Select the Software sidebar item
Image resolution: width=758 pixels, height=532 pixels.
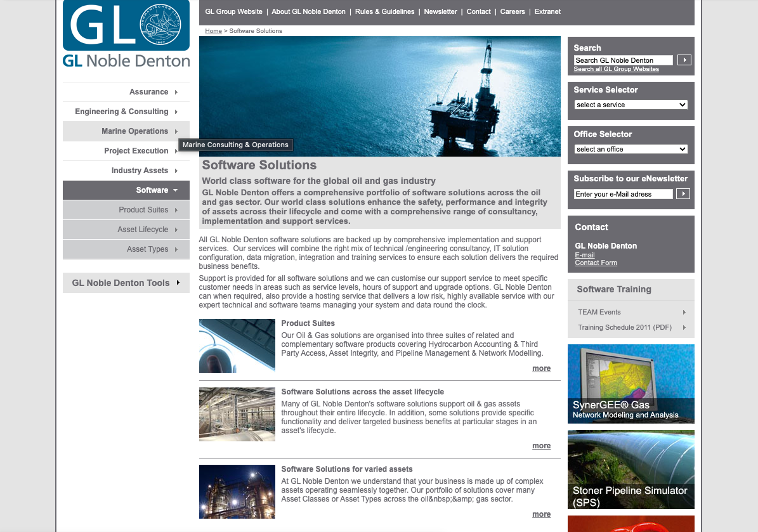126,190
